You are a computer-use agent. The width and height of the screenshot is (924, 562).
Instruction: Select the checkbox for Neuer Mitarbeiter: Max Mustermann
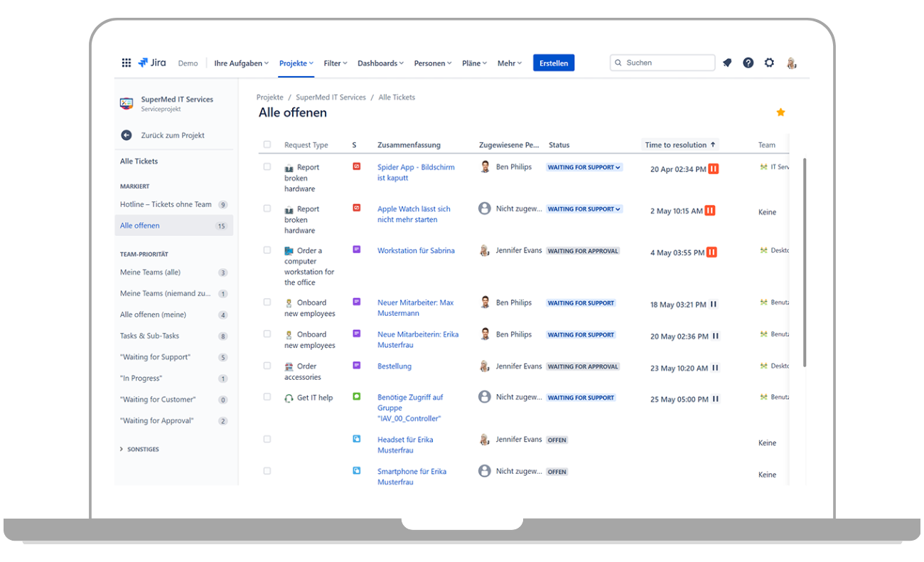pyautogui.click(x=267, y=302)
